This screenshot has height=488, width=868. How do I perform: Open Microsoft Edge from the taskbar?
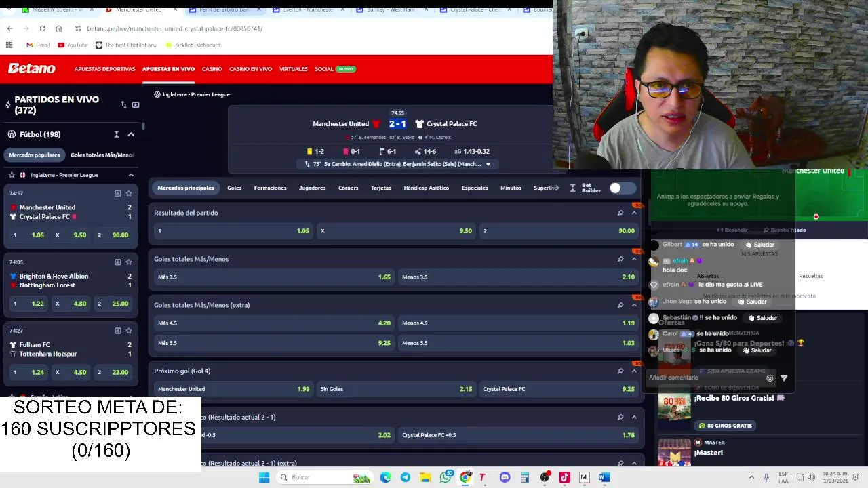coord(385,477)
